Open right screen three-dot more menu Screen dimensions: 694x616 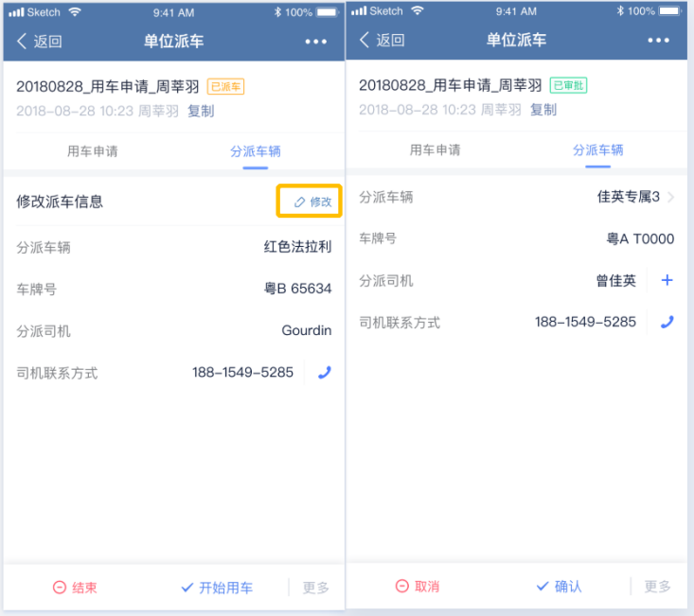point(659,41)
